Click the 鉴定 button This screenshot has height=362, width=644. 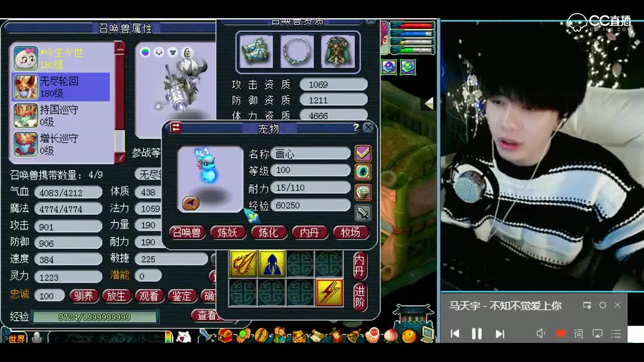pyautogui.click(x=182, y=296)
